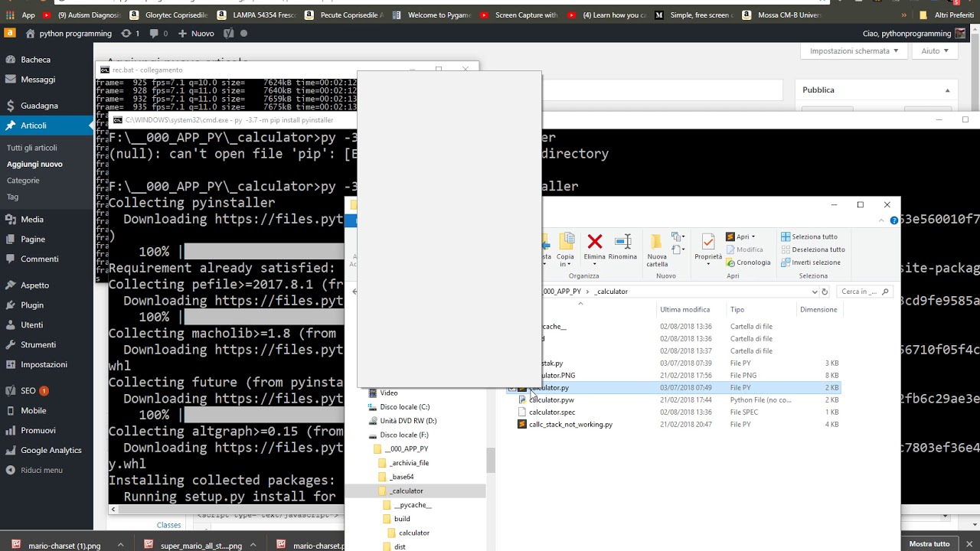Click Mostra tutto in the downloads bar
This screenshot has height=551, width=980.
tap(929, 544)
